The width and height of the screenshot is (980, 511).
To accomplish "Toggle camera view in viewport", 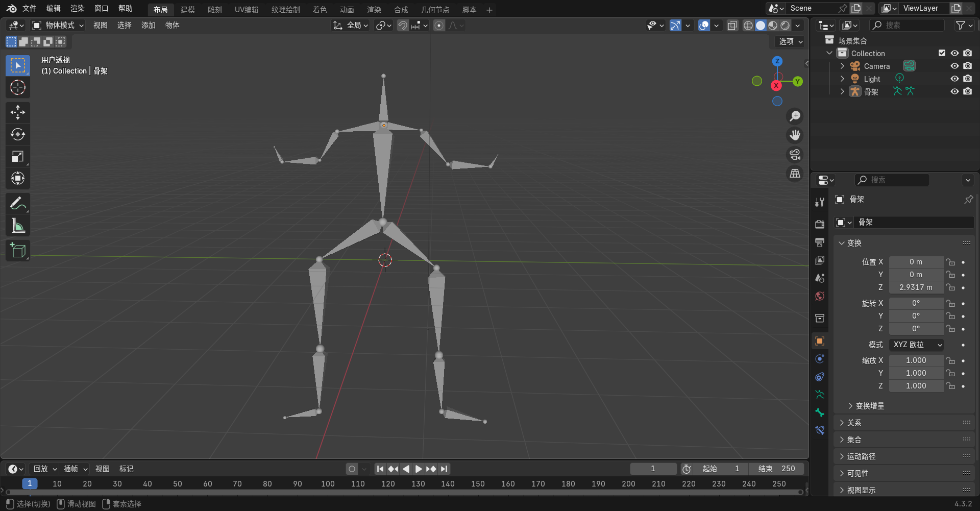I will [795, 155].
